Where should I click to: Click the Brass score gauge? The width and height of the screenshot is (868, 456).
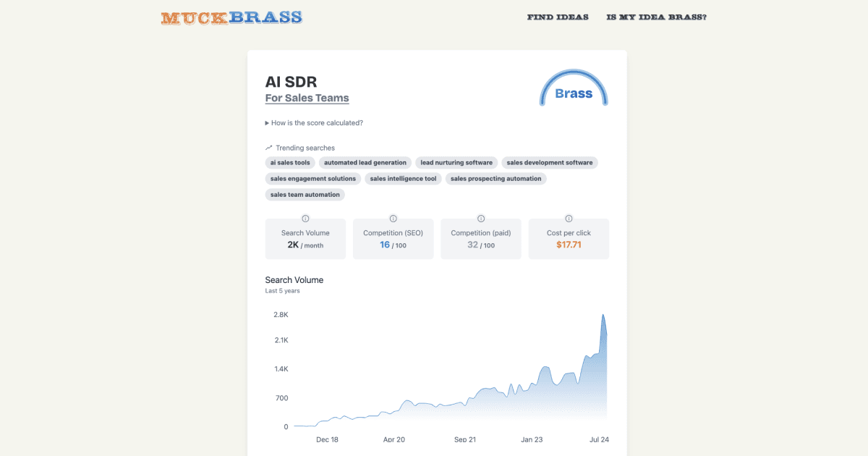click(x=574, y=88)
